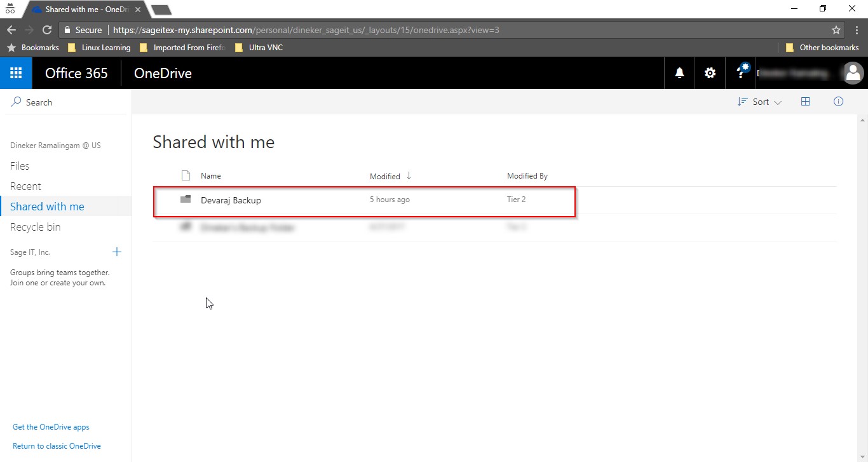Go to Files in the sidebar
The image size is (868, 462).
[20, 166]
